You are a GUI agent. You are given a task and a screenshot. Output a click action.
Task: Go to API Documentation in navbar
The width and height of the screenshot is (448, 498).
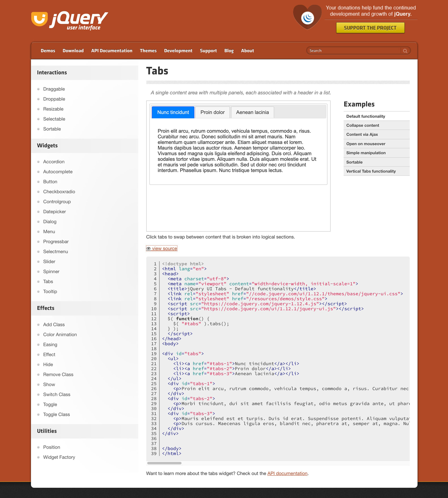click(x=112, y=51)
